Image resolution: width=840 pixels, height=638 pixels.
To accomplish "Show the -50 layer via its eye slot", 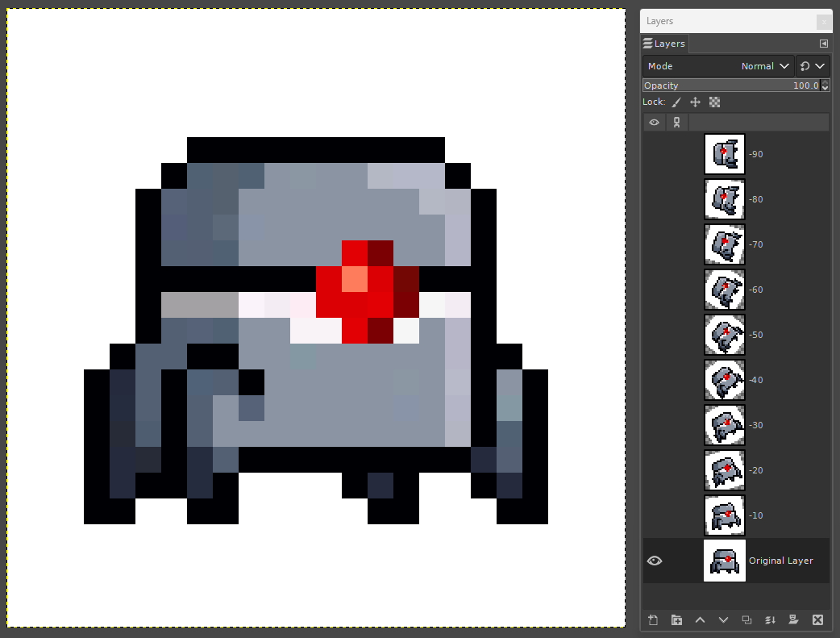I will coord(654,335).
